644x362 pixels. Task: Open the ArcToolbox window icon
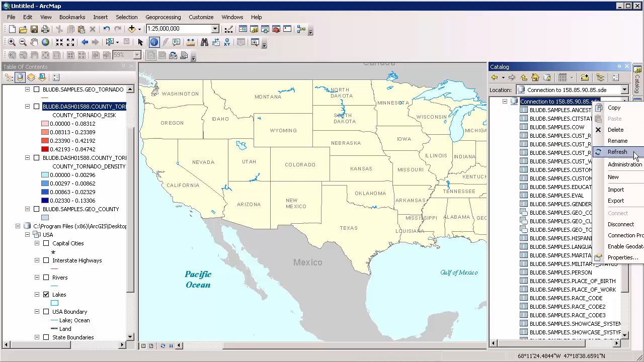(x=276, y=29)
